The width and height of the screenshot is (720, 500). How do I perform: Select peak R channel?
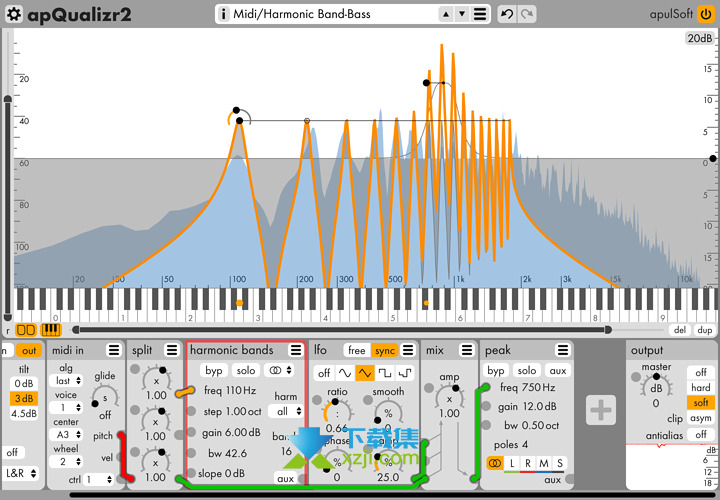pyautogui.click(x=528, y=464)
